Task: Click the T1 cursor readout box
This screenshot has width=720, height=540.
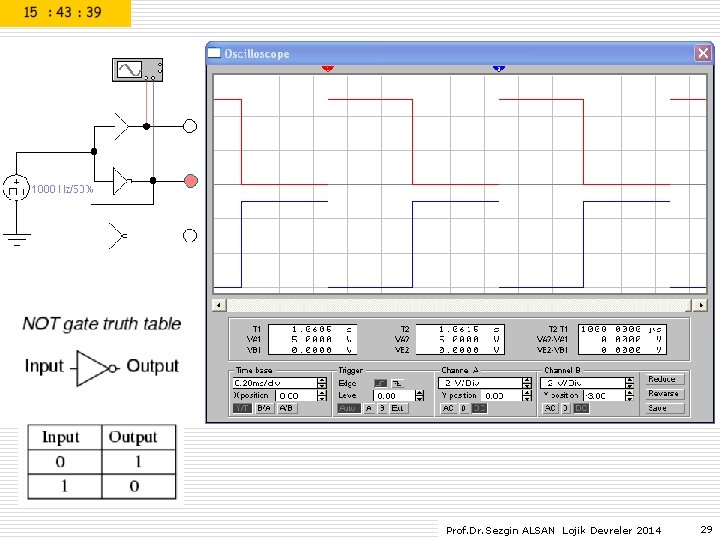Action: [312, 339]
